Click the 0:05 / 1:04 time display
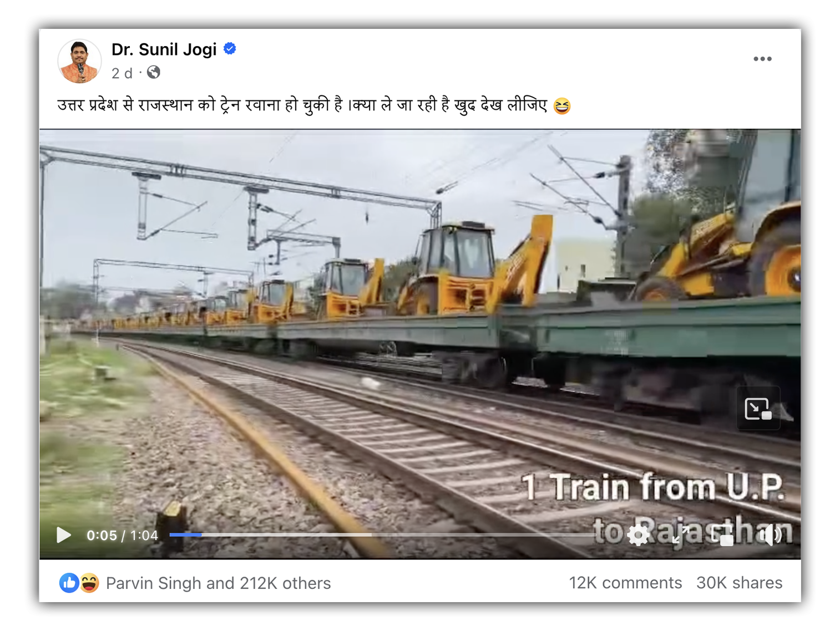Viewport: 840px width, 631px height. [x=122, y=535]
